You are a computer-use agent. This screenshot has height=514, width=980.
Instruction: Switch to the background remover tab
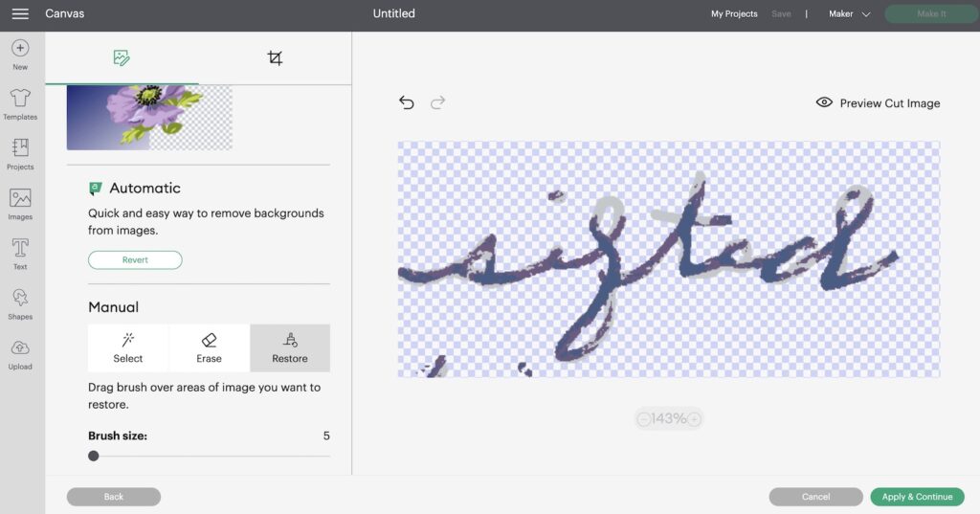pos(122,58)
